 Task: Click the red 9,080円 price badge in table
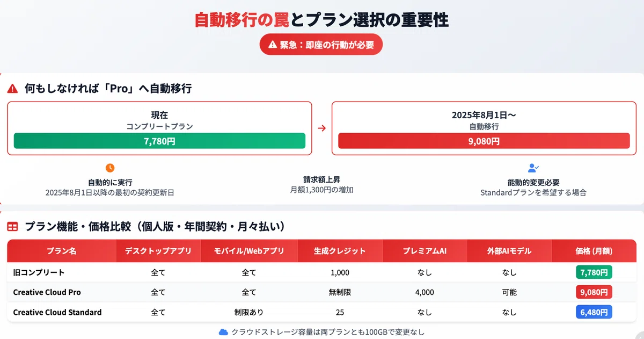594,292
